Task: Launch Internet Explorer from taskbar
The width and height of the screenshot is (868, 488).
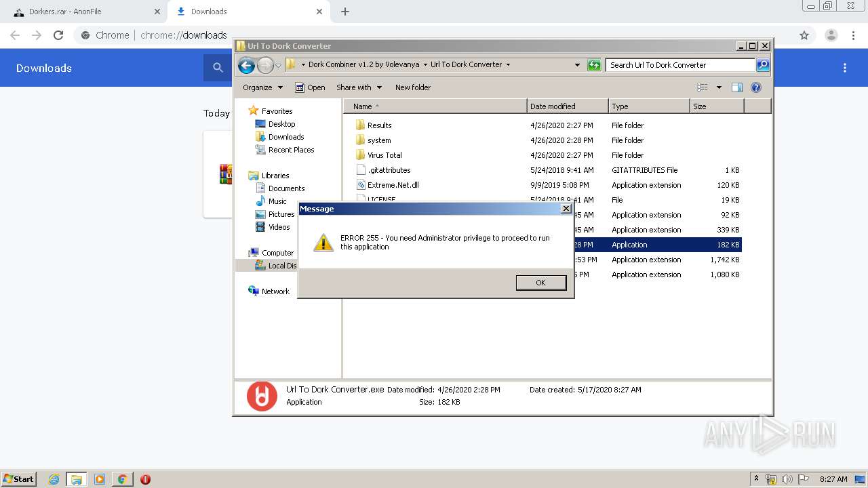Action: tap(54, 479)
